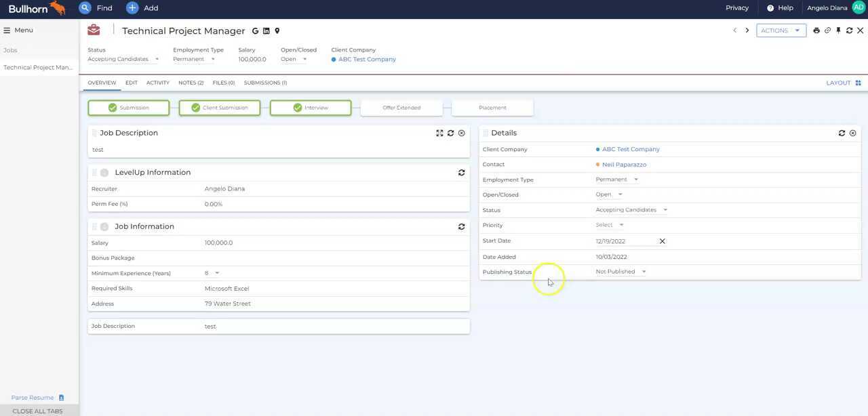Image resolution: width=868 pixels, height=416 pixels.
Task: Expand the ACTIONS dropdown
Action: click(x=797, y=30)
